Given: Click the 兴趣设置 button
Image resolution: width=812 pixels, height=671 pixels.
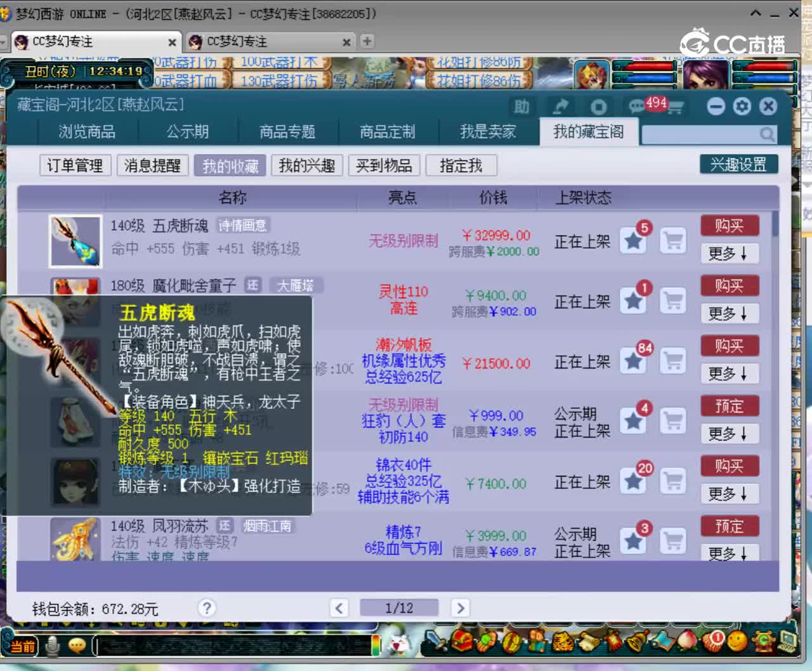Looking at the screenshot, I should (x=738, y=164).
